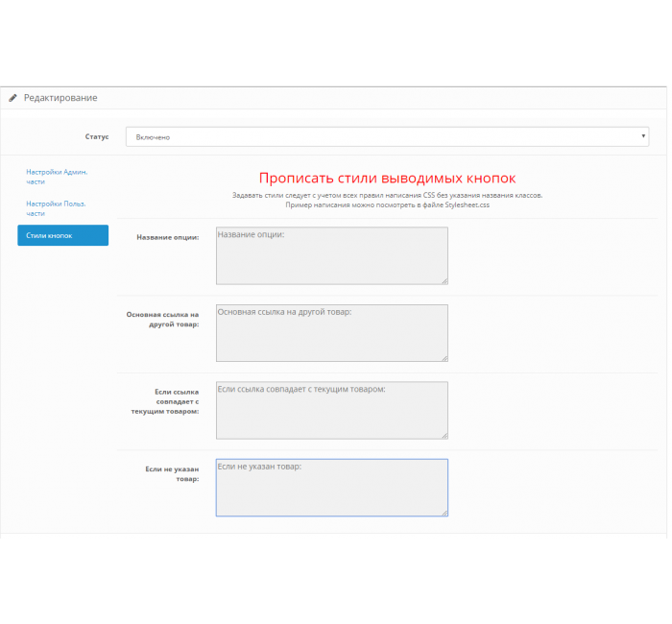
Task: Focus the Если ссылка совпадает с текущим товаром textarea
Action: (x=332, y=410)
